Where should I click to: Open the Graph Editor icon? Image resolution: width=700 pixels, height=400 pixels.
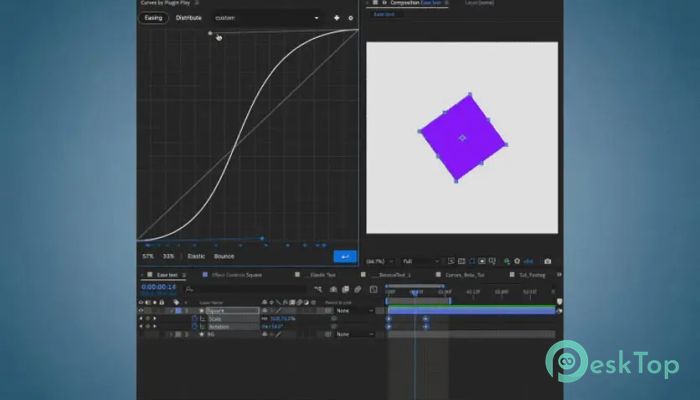374,290
